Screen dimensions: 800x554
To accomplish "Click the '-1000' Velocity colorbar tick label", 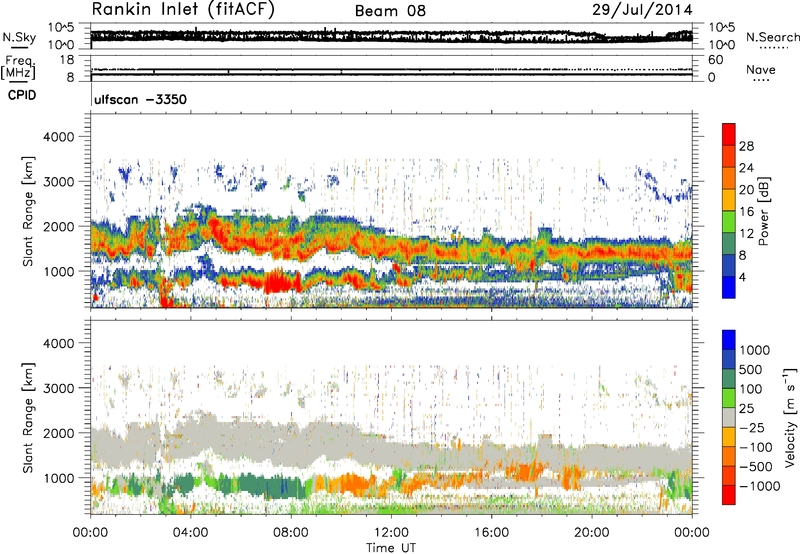I will [759, 486].
